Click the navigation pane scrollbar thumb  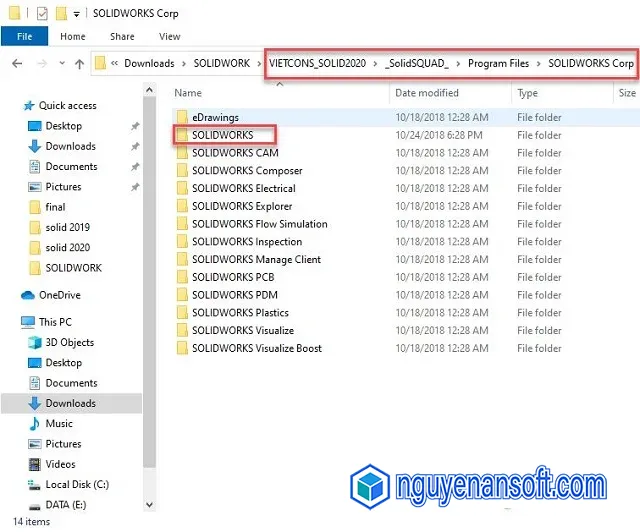(x=149, y=282)
